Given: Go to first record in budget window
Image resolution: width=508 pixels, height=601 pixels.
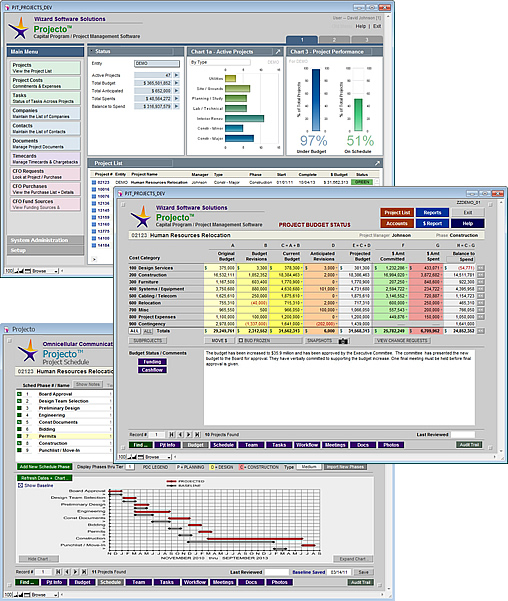Looking at the screenshot, I should coord(172,435).
